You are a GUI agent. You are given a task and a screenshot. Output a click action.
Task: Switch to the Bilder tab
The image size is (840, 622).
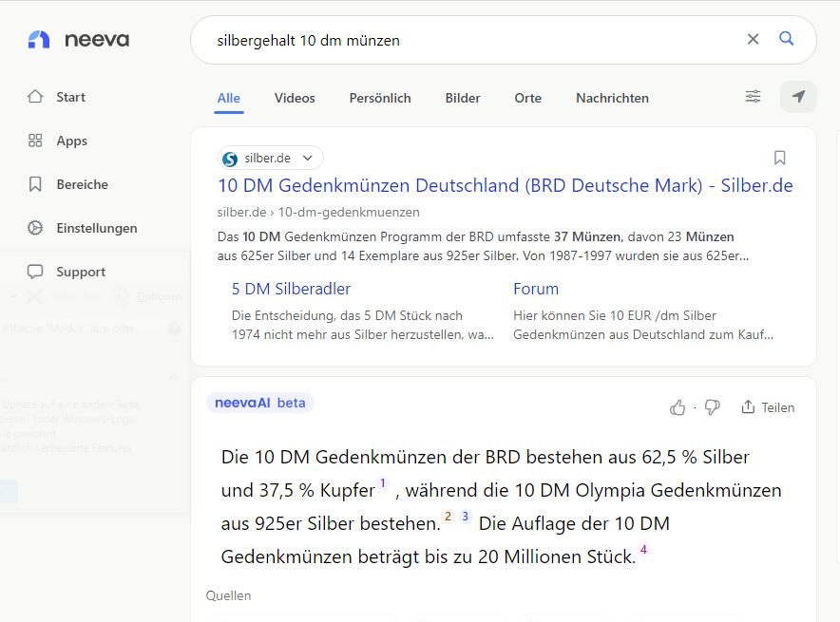point(463,99)
